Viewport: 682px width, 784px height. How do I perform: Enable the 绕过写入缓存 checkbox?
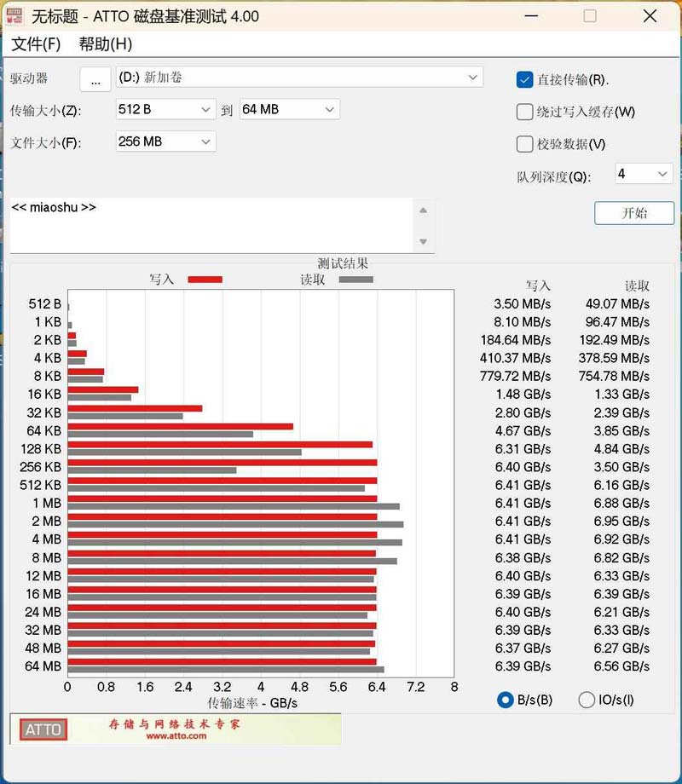[525, 112]
